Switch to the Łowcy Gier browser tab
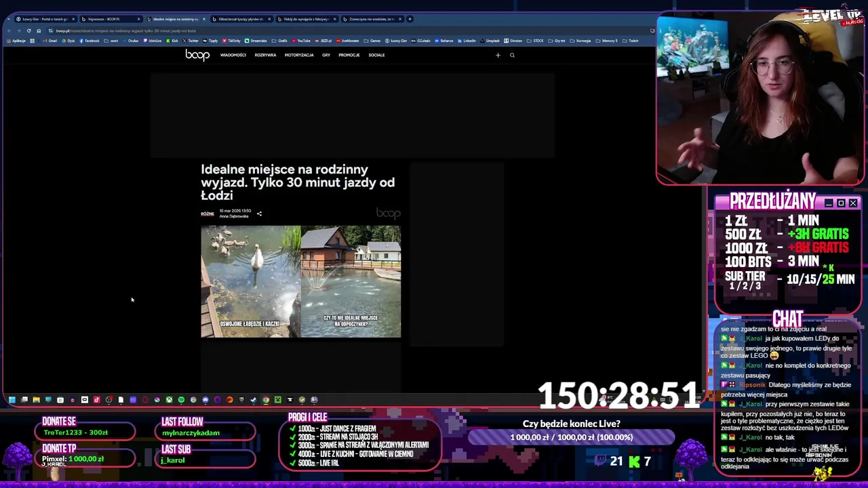 click(x=45, y=19)
